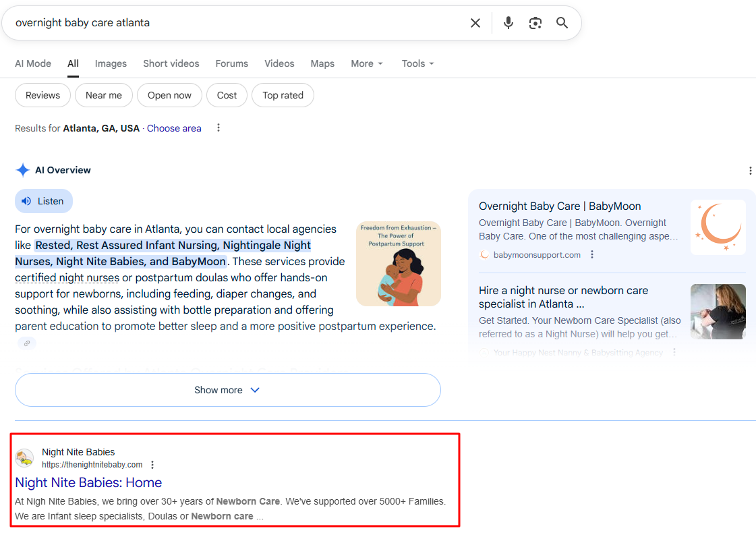Expand AI Overview with Show more

coord(227,390)
